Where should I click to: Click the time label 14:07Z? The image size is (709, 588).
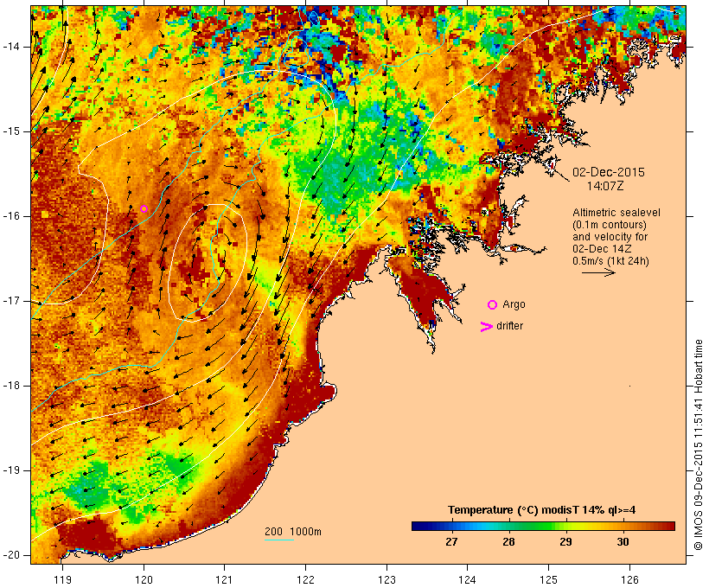tap(605, 185)
